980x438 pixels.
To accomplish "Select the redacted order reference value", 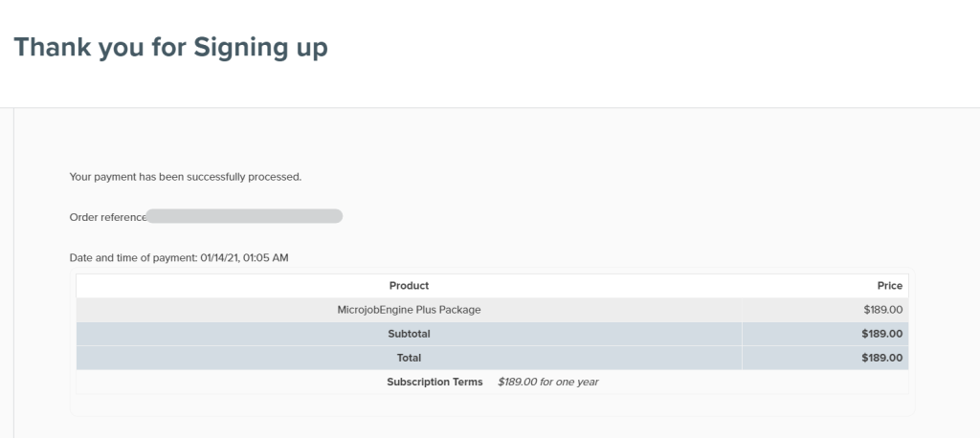I will point(245,217).
